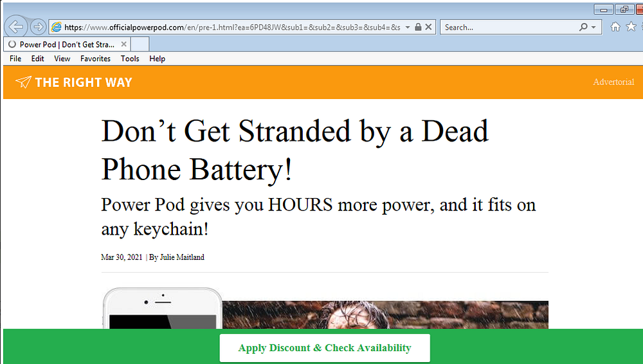643x364 pixels.
Task: Open Favorites with the star icon
Action: pos(631,26)
